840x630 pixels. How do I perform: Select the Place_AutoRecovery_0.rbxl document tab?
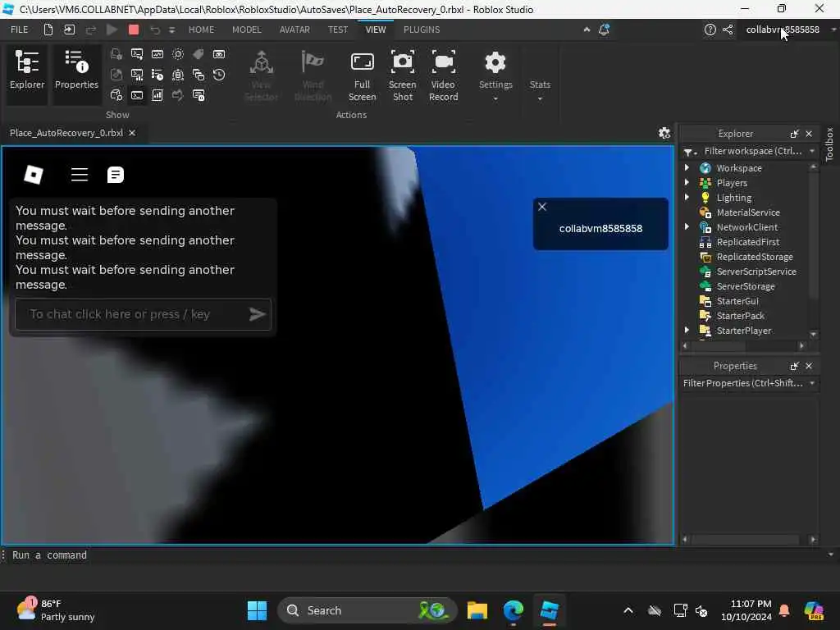[x=66, y=133]
